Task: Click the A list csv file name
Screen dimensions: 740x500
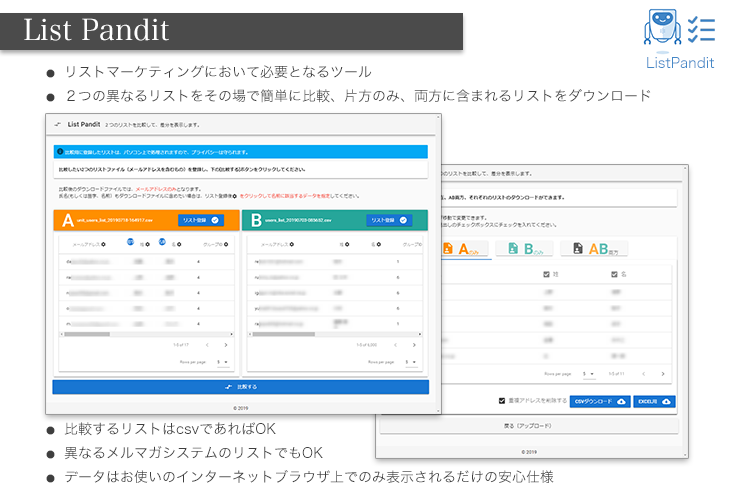Action: [115, 220]
